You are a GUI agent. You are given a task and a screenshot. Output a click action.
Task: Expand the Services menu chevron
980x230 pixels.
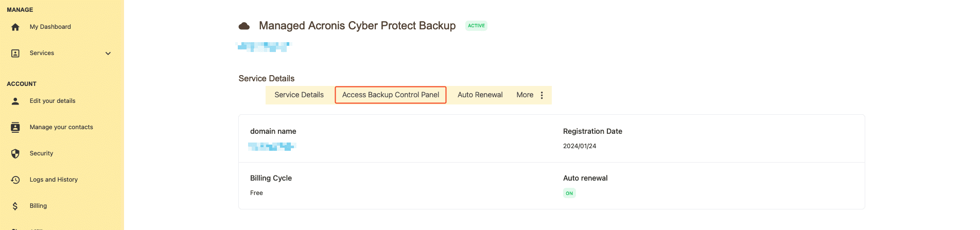click(x=108, y=53)
